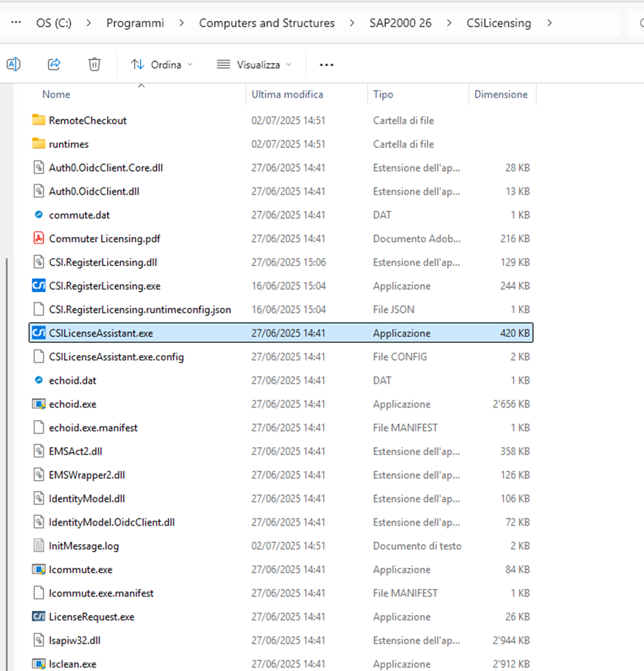Screen dimensions: 644x671
Task: Expand the chevron after SAP2000 26 breadcrumb
Action: coord(449,23)
